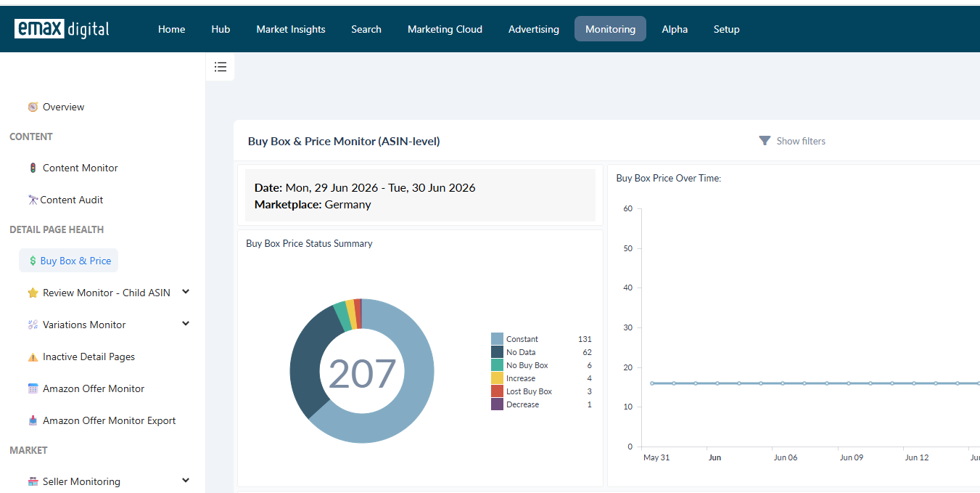Open the Overview sidebar link
This screenshot has height=493, width=980.
tap(63, 107)
